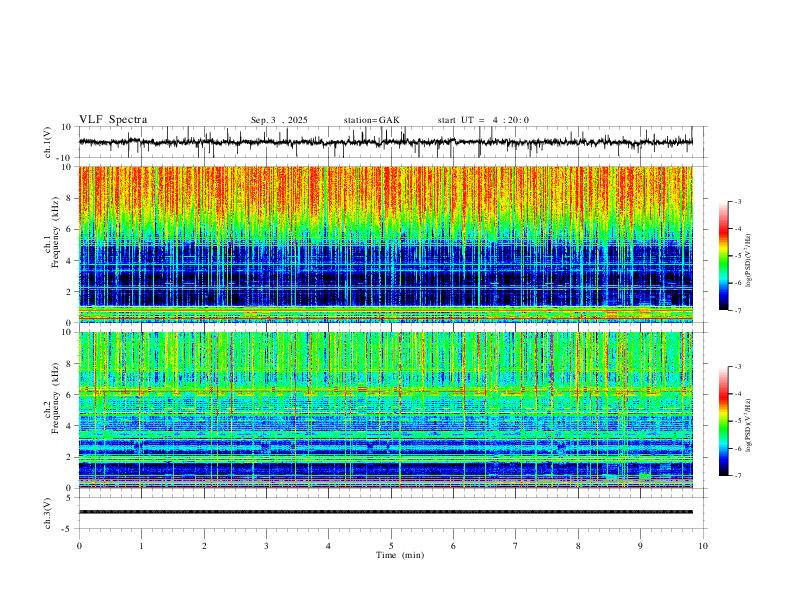792x612 pixels.
Task: Click the ch.2 color bar "log(PSD)" label
Action: [749, 425]
